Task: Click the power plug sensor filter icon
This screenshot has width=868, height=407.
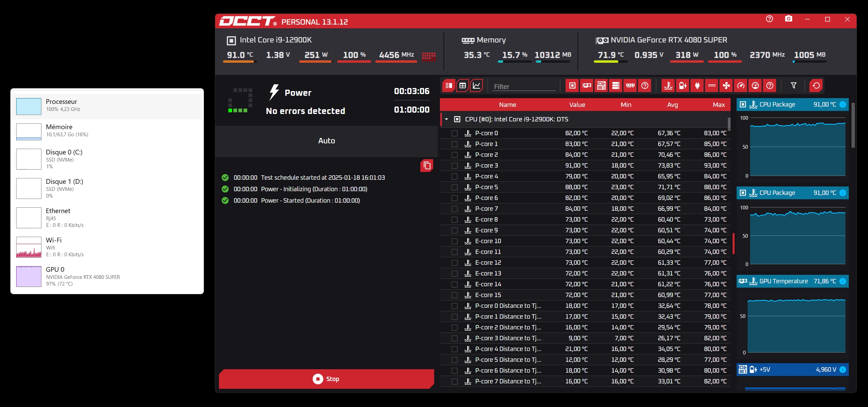Action: pos(697,86)
